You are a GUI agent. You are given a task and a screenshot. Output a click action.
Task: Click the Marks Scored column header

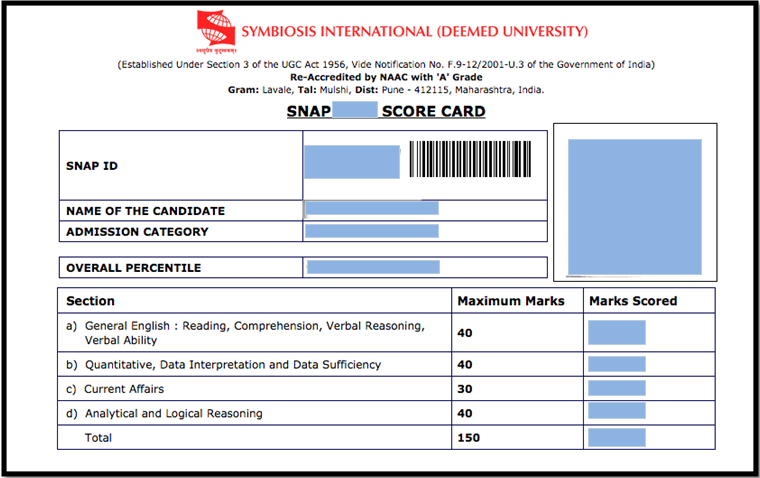coord(632,301)
